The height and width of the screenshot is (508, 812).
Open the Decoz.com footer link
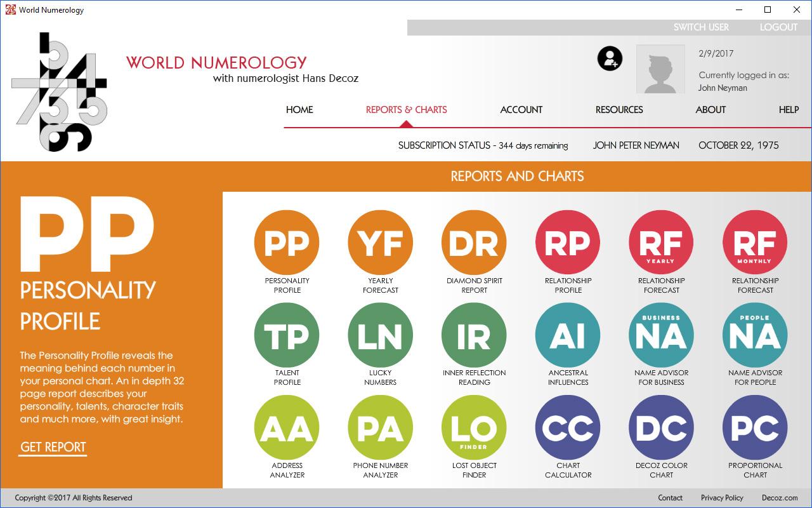coord(780,498)
